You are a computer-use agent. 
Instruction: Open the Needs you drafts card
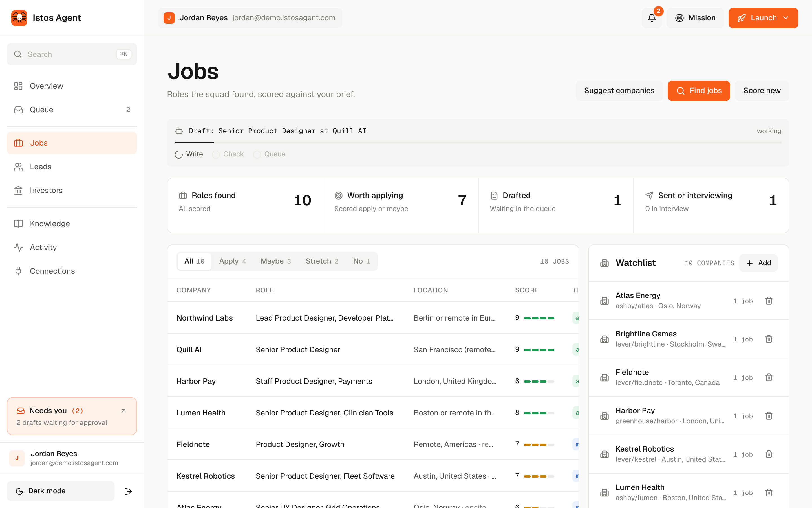pos(72,416)
